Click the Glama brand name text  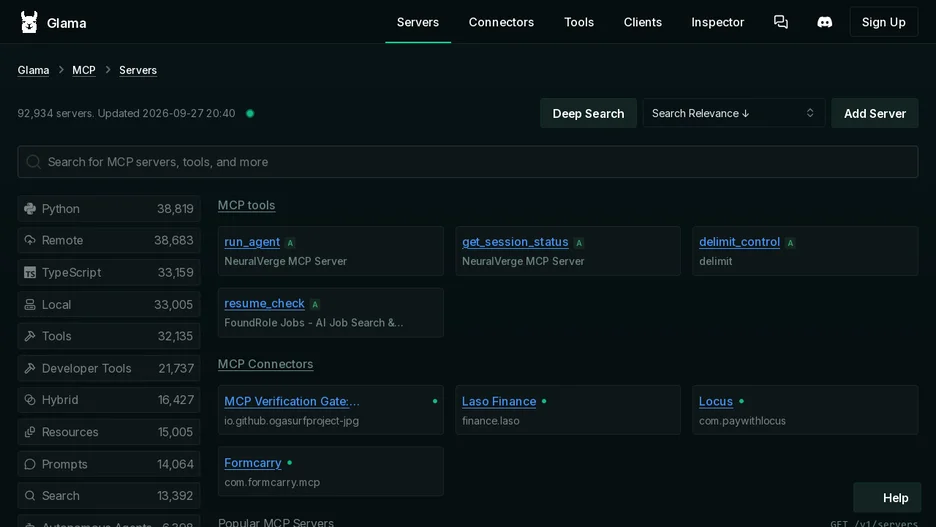point(66,23)
